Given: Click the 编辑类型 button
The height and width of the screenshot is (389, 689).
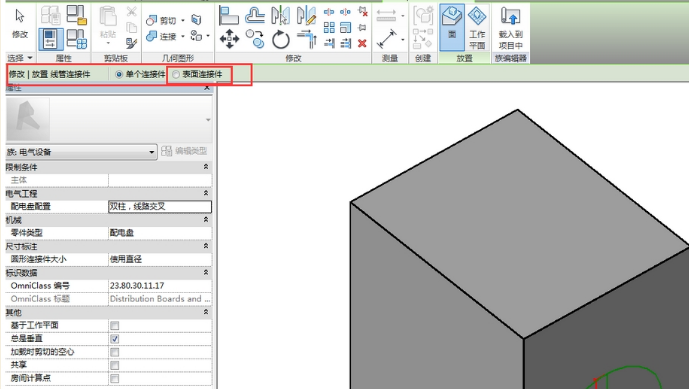Looking at the screenshot, I should pos(184,151).
